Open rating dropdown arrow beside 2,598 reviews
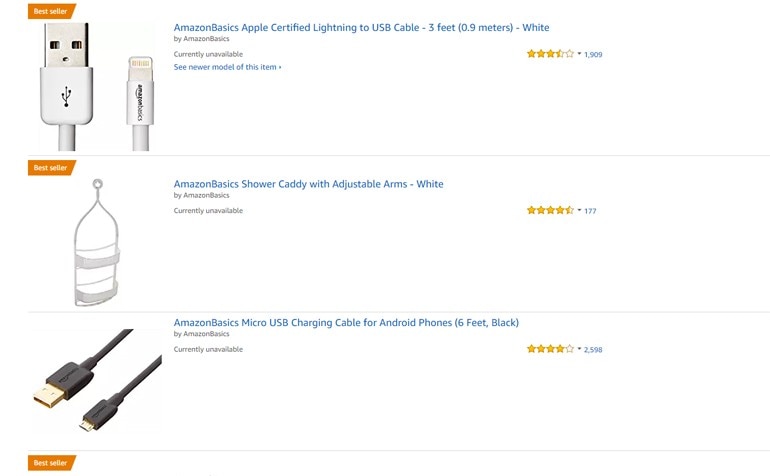 point(579,350)
